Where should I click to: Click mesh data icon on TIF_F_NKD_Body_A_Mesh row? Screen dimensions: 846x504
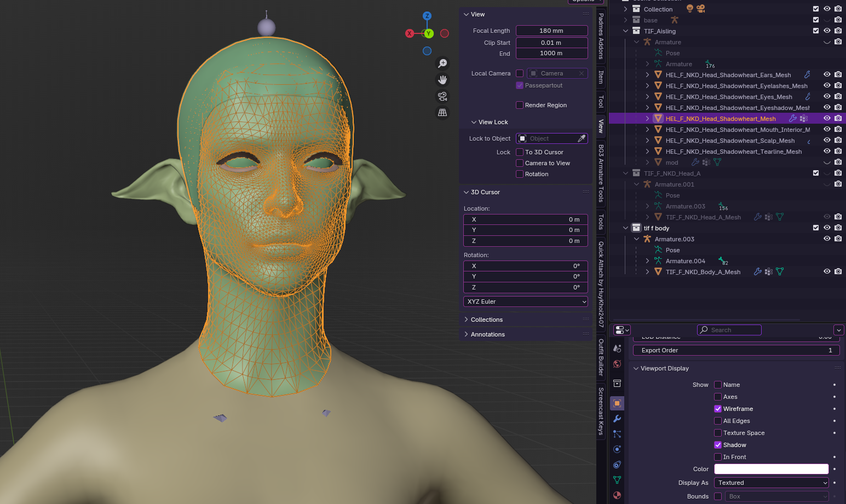point(780,272)
